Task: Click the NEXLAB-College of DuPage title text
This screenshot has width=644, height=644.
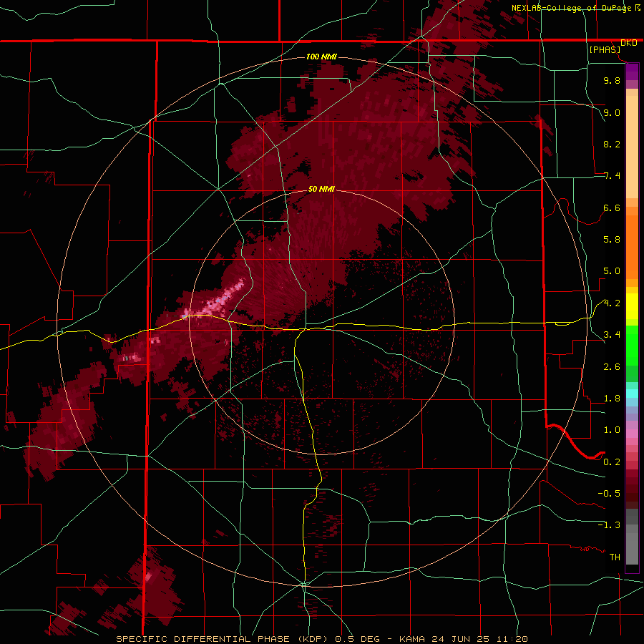Action: [572, 8]
